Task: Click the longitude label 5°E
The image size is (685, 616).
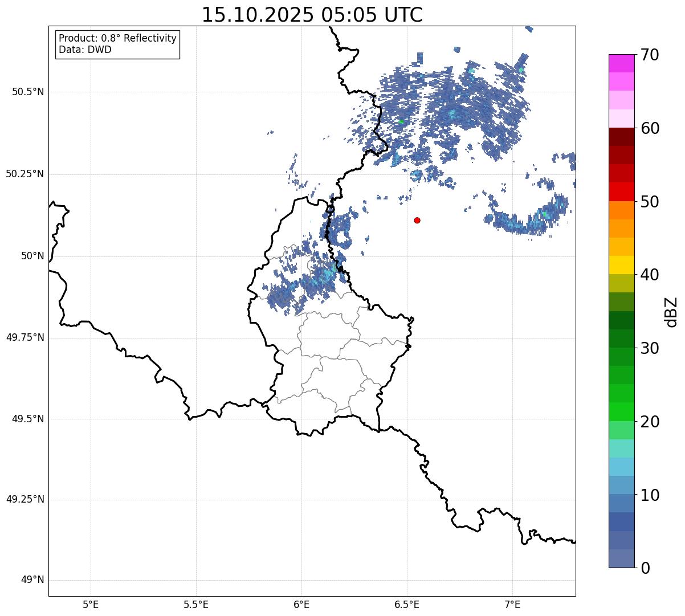Action: tap(91, 604)
